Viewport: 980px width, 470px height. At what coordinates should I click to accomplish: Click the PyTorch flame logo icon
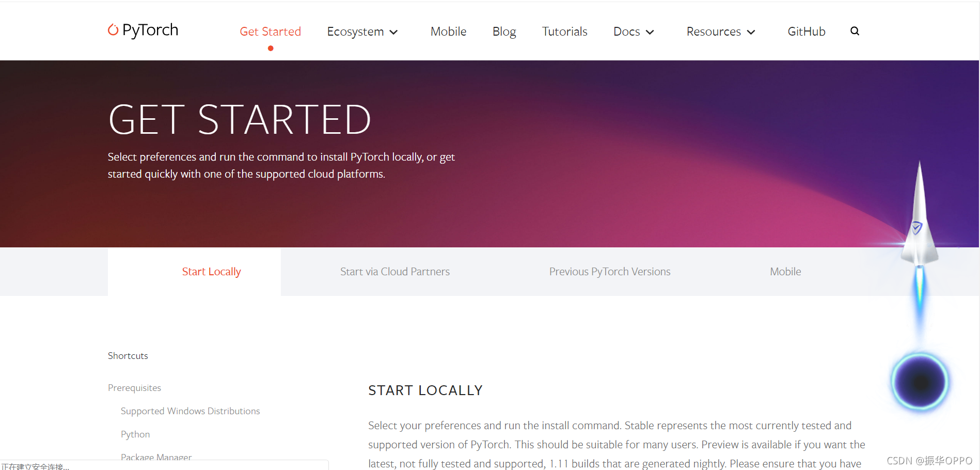coord(113,30)
